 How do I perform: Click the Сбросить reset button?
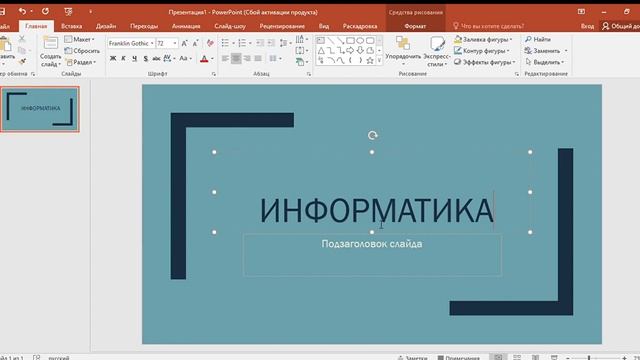pos(82,51)
